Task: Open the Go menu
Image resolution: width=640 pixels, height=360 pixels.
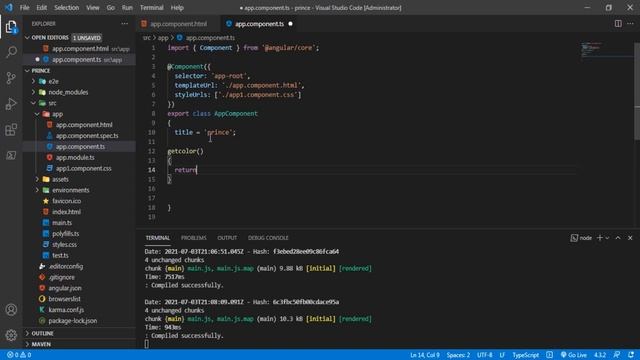Action: click(x=111, y=8)
